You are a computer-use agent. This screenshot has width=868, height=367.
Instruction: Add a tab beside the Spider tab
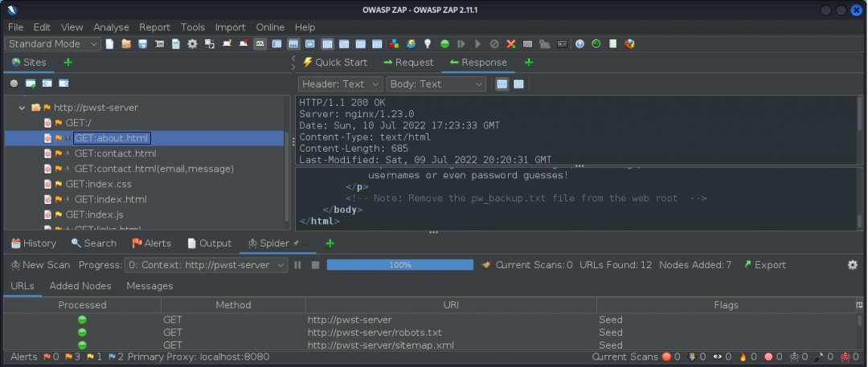[x=330, y=243]
